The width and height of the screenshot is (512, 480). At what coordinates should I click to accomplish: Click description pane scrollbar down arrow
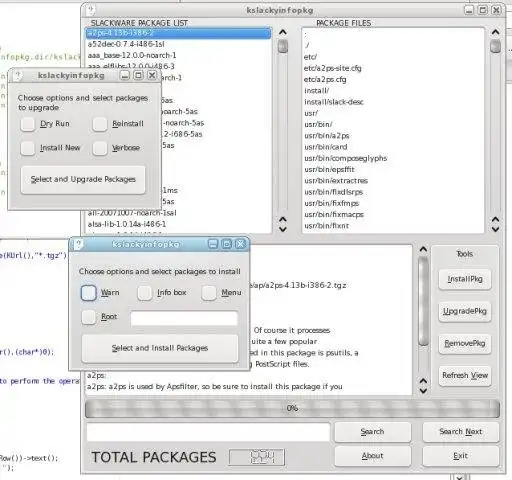pos(423,391)
